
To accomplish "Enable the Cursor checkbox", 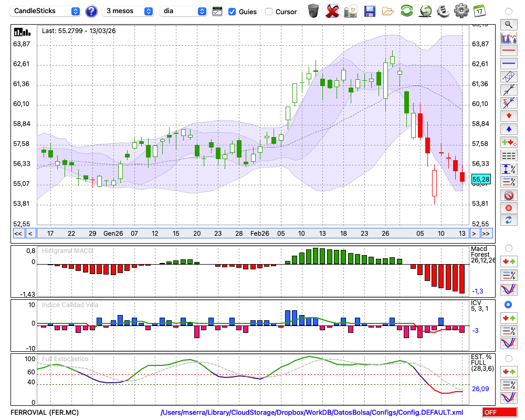I will click(x=268, y=12).
